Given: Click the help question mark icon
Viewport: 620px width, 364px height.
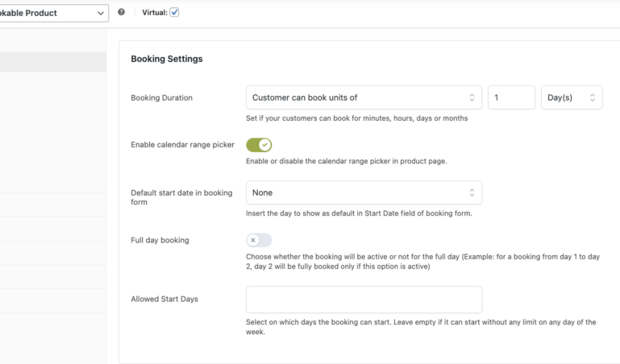Looking at the screenshot, I should (x=121, y=12).
